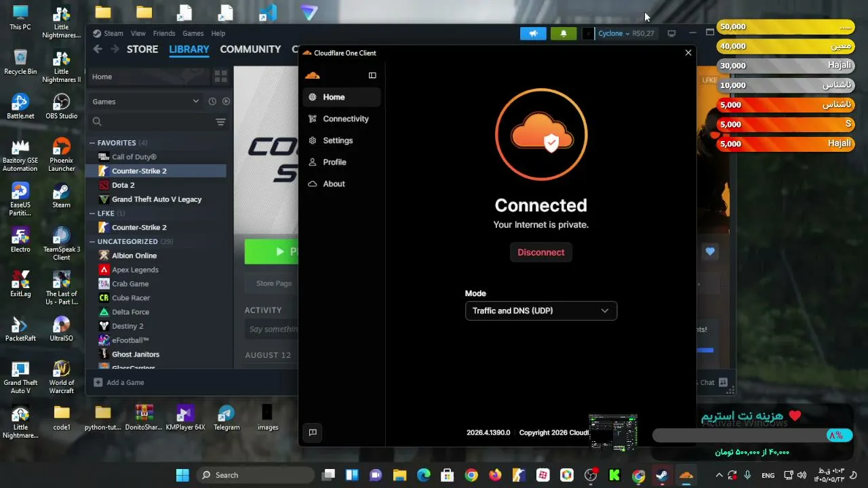Screen dimensions: 868x488
Task: Click the Cloudflare connected shield cloud icon
Action: click(541, 134)
